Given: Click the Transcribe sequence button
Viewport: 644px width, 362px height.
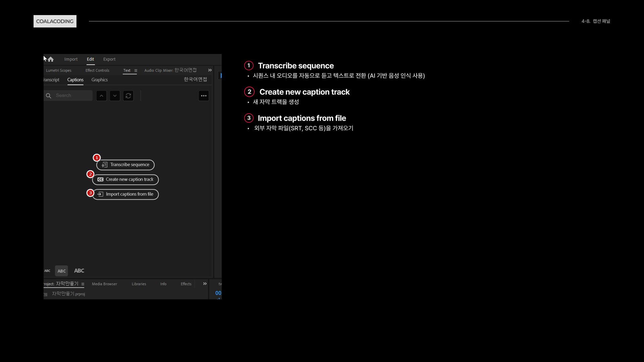Looking at the screenshot, I should coord(125,165).
